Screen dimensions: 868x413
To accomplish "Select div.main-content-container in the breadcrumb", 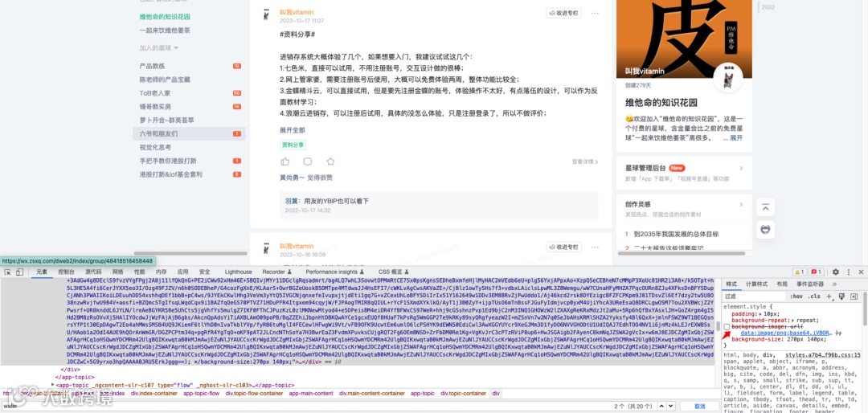I will coord(371,394).
